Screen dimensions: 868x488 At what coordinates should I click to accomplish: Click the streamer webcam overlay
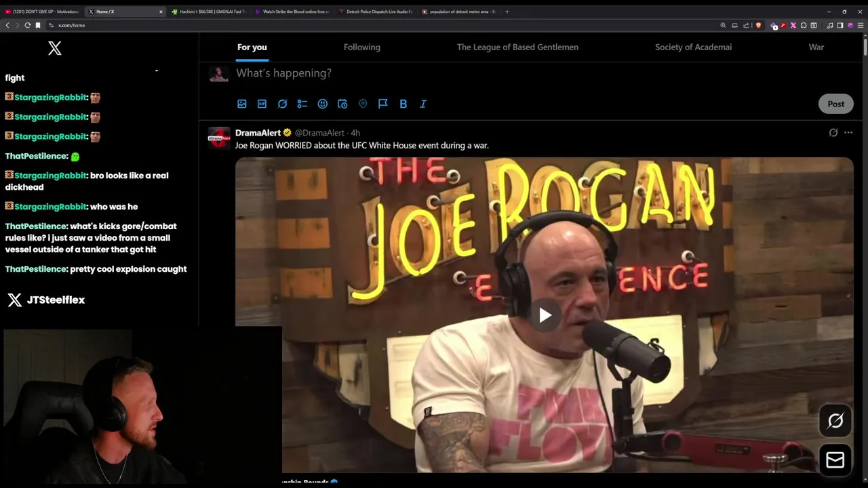click(x=141, y=407)
